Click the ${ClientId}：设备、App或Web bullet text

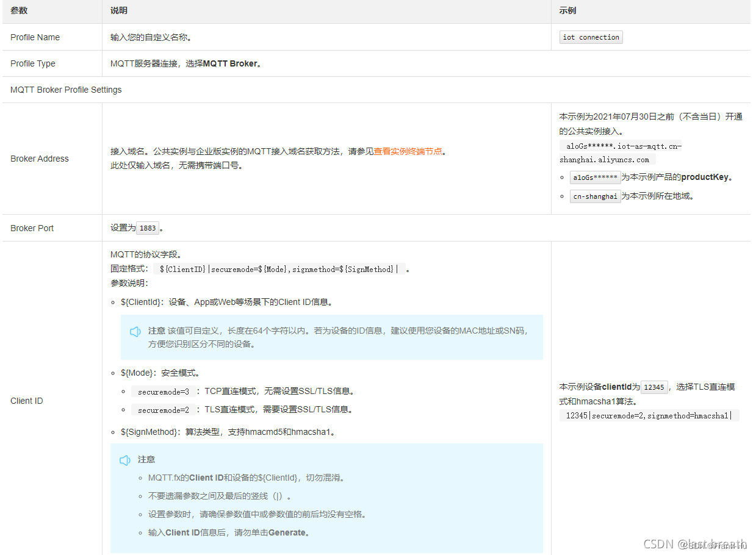pyautogui.click(x=226, y=302)
